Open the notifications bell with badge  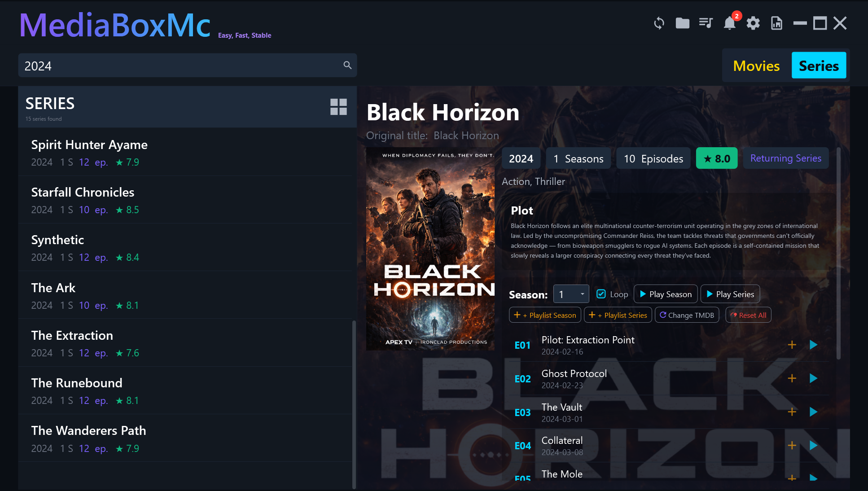[730, 23]
